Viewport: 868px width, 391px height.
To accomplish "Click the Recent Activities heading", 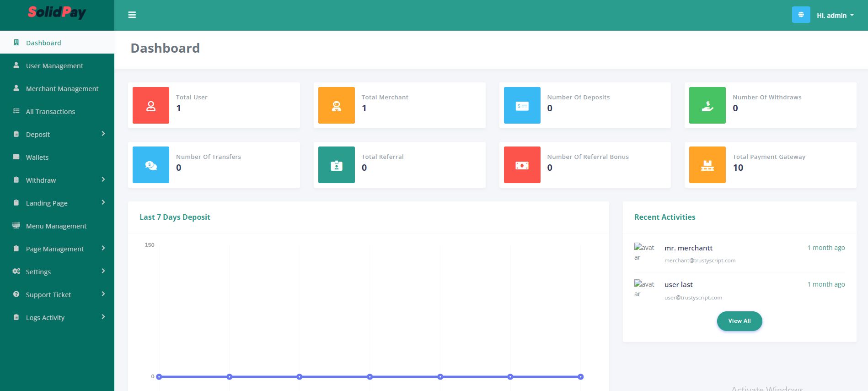I will click(x=664, y=217).
